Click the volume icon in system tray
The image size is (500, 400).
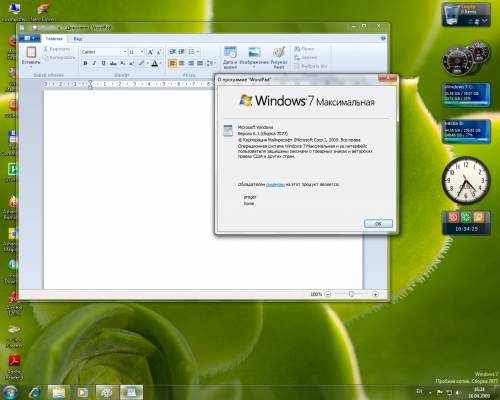(458, 392)
